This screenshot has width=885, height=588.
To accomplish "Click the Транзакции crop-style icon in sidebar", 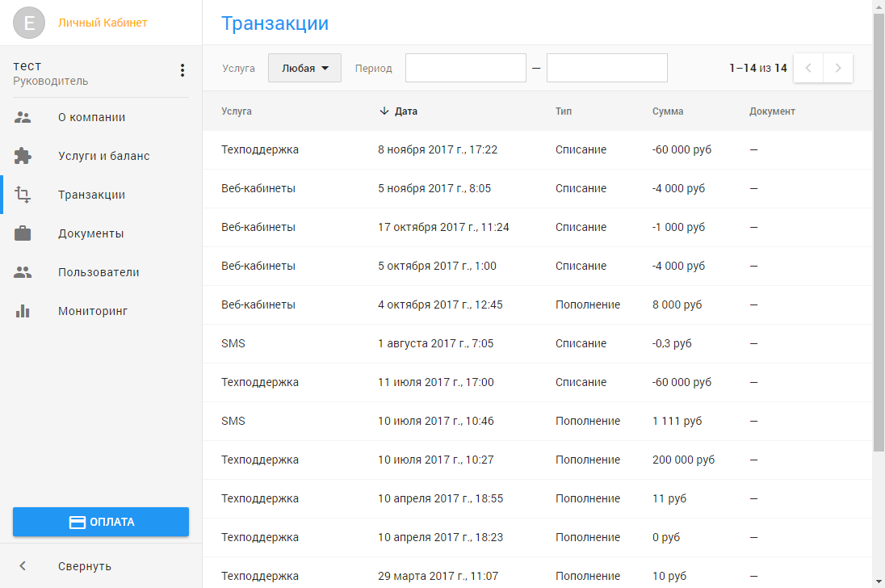I will tap(23, 195).
